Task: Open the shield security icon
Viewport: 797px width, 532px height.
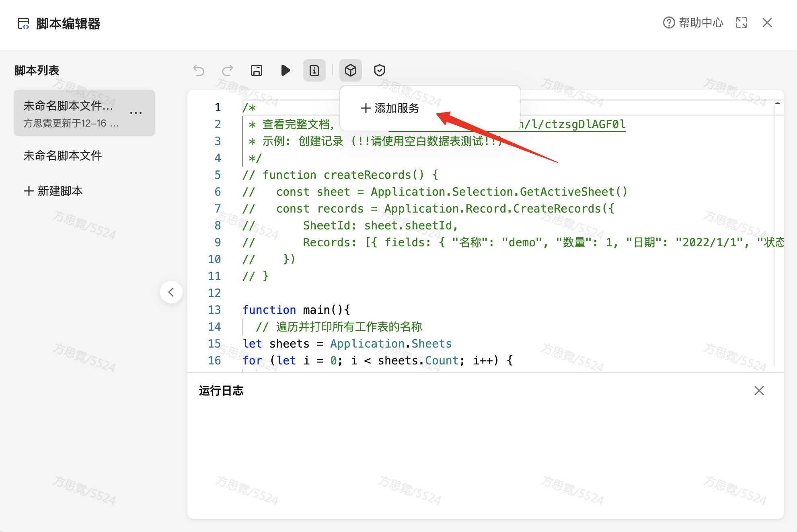Action: pyautogui.click(x=380, y=71)
